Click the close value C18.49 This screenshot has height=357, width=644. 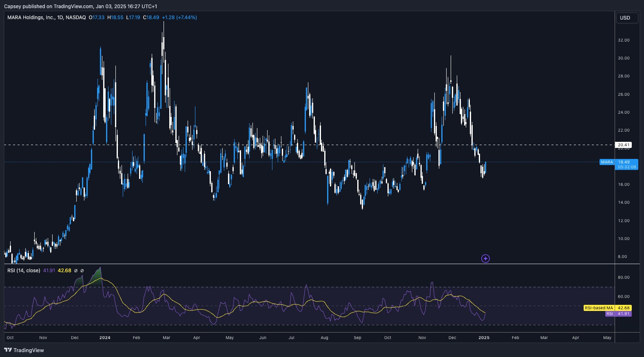click(x=151, y=18)
